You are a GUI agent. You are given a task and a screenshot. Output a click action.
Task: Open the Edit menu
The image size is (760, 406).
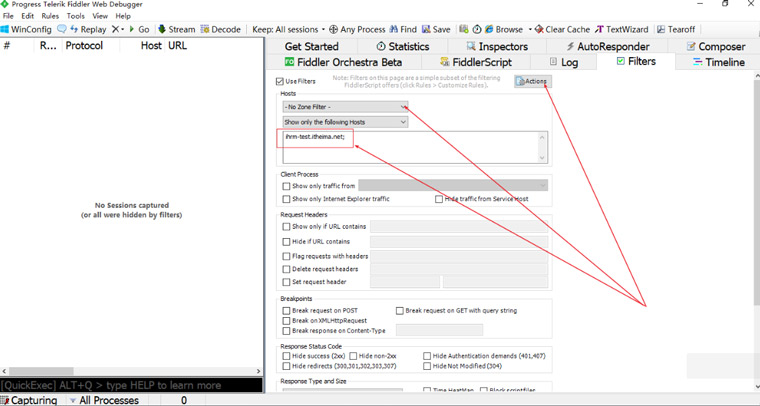27,16
